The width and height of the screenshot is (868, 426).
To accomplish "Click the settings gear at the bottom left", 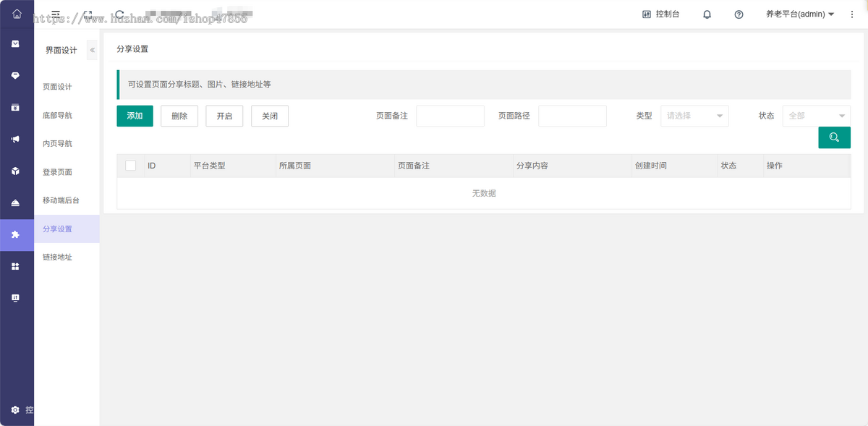I will (x=17, y=409).
